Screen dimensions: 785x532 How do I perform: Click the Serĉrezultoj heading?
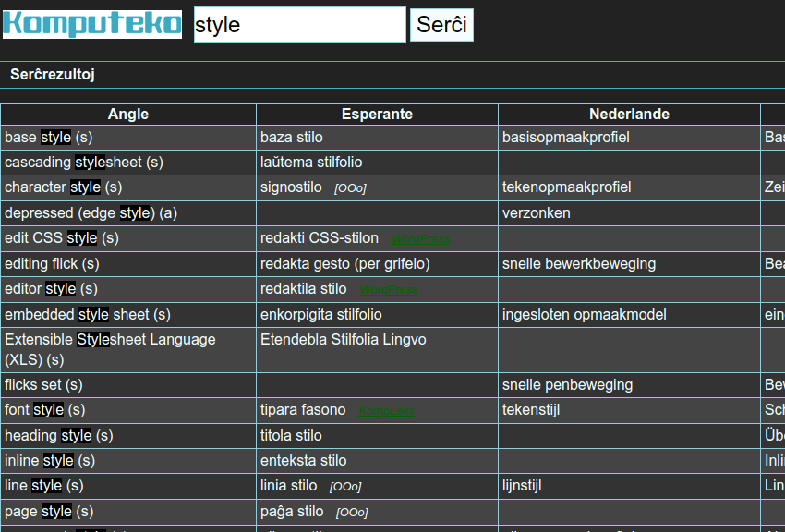tap(53, 75)
